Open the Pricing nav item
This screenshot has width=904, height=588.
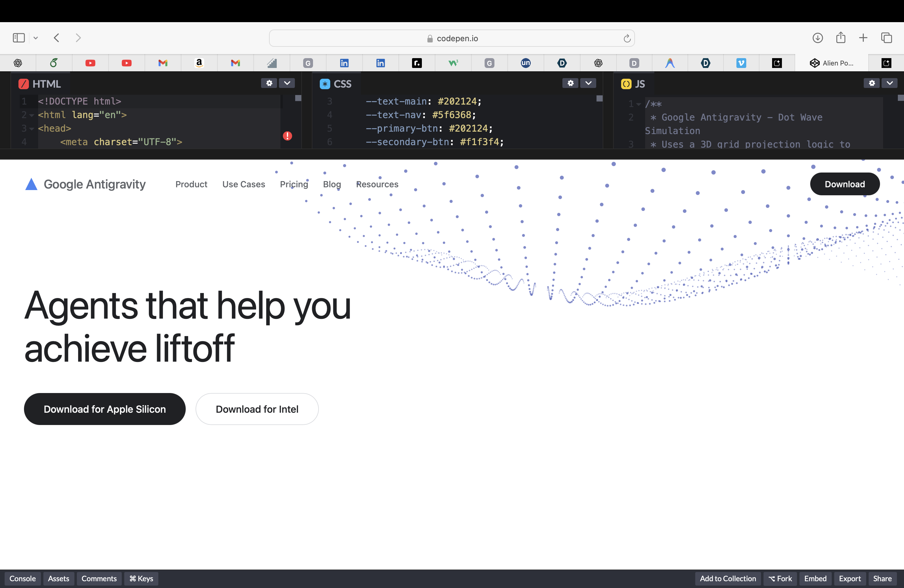(x=294, y=184)
